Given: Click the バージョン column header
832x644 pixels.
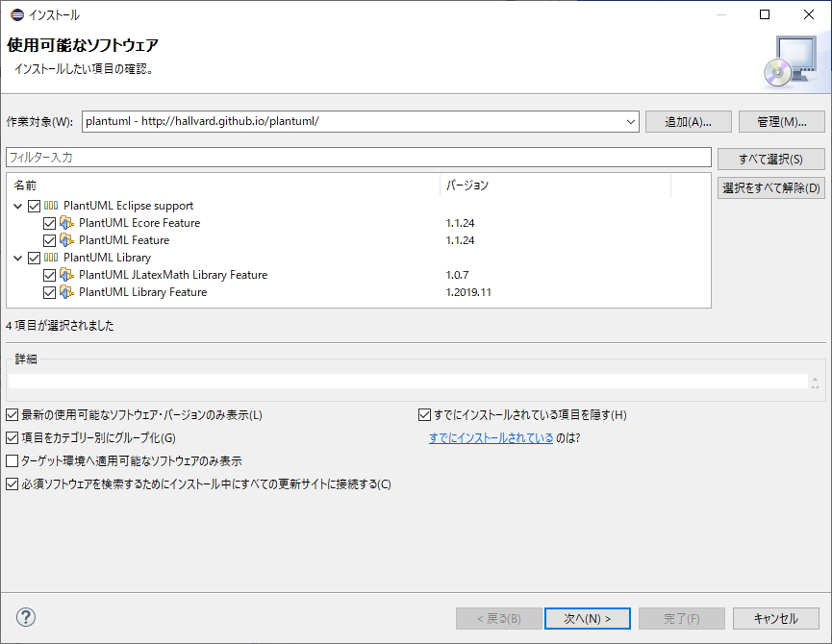Looking at the screenshot, I should tap(554, 185).
